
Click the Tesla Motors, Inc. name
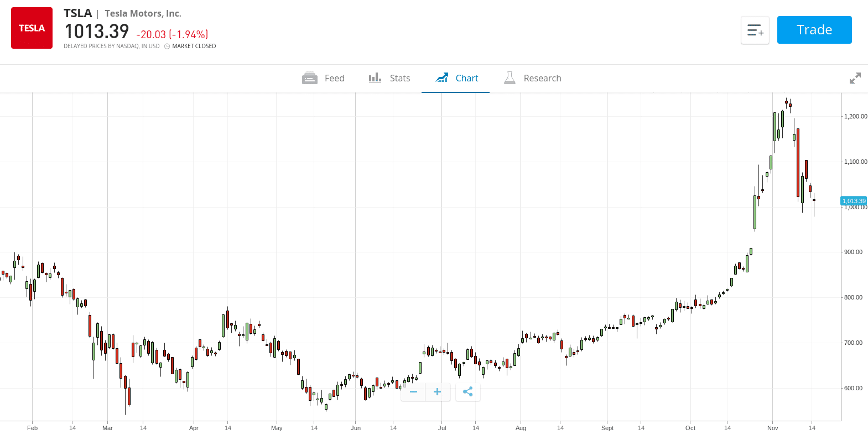pos(143,14)
